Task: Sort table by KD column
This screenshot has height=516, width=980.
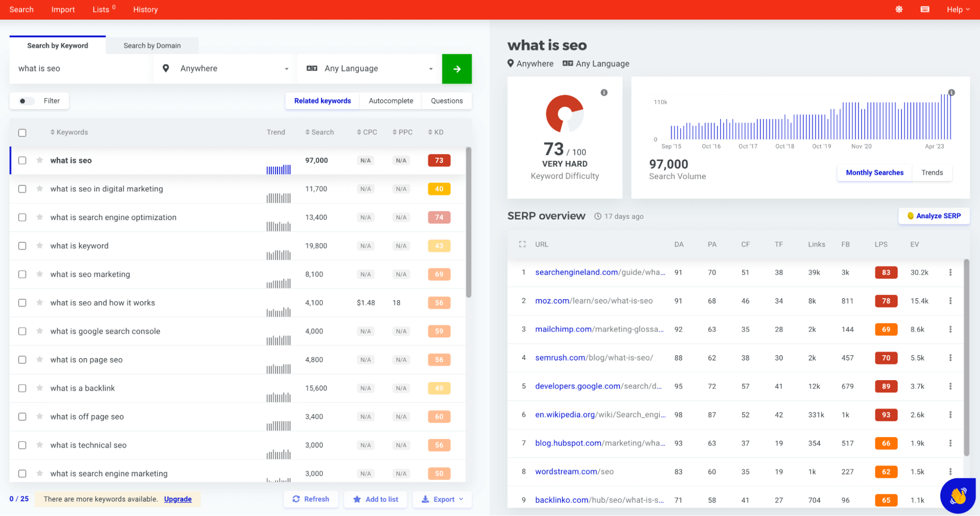Action: 435,132
